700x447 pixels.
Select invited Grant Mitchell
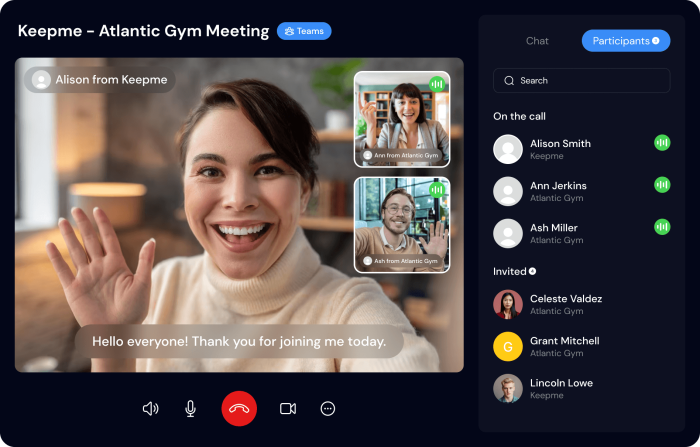pyautogui.click(x=582, y=347)
